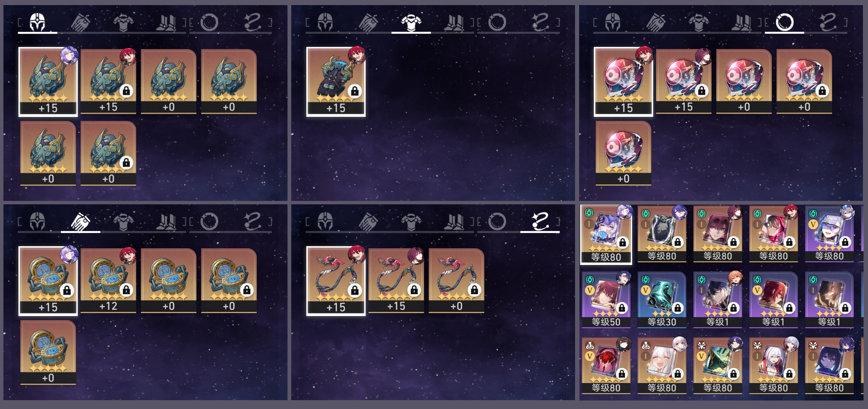Click lock icon on level 50 light cone

point(622,308)
